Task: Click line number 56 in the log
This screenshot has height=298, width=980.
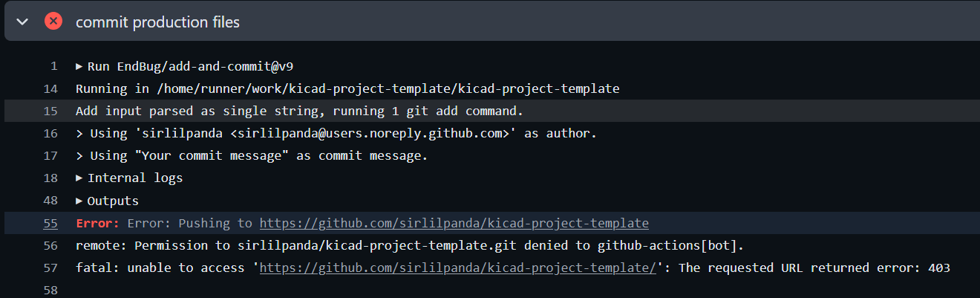Action: click(50, 245)
